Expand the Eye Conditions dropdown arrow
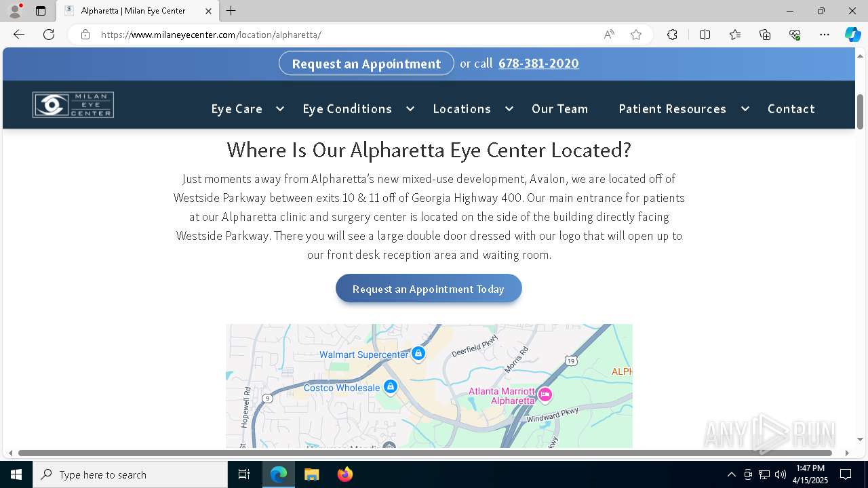868x488 pixels. point(410,108)
